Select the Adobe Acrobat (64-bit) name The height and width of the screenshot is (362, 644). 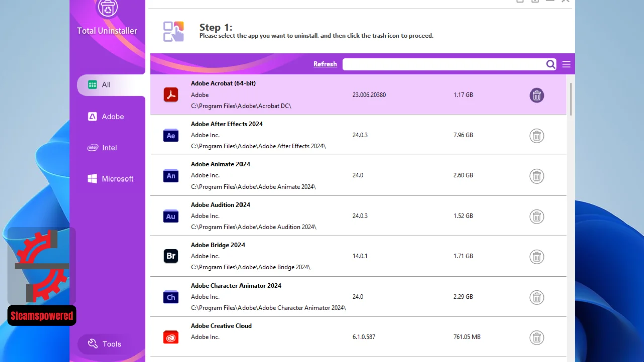(223, 83)
